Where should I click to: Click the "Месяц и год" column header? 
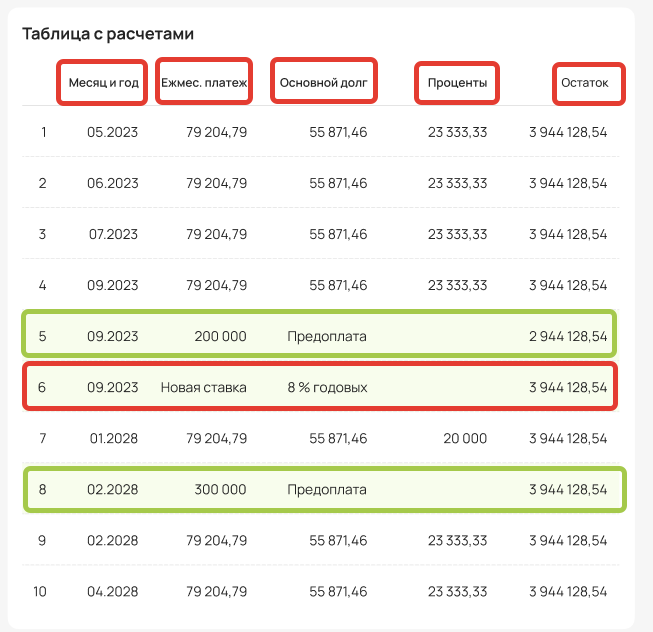(104, 83)
